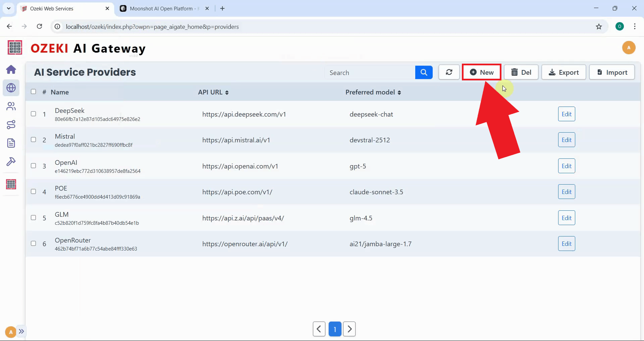Viewport: 644px width, 341px height.
Task: Check the DeepSeek row checkbox
Action: click(x=34, y=114)
